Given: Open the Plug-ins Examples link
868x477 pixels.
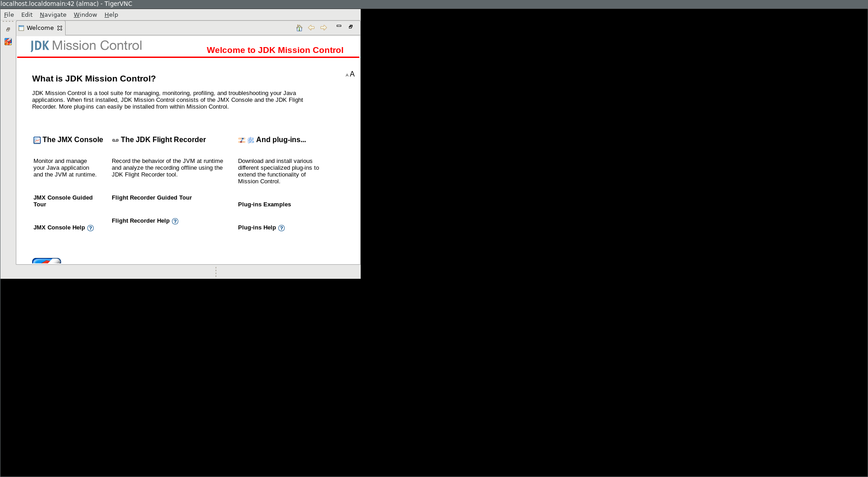Looking at the screenshot, I should [x=264, y=205].
